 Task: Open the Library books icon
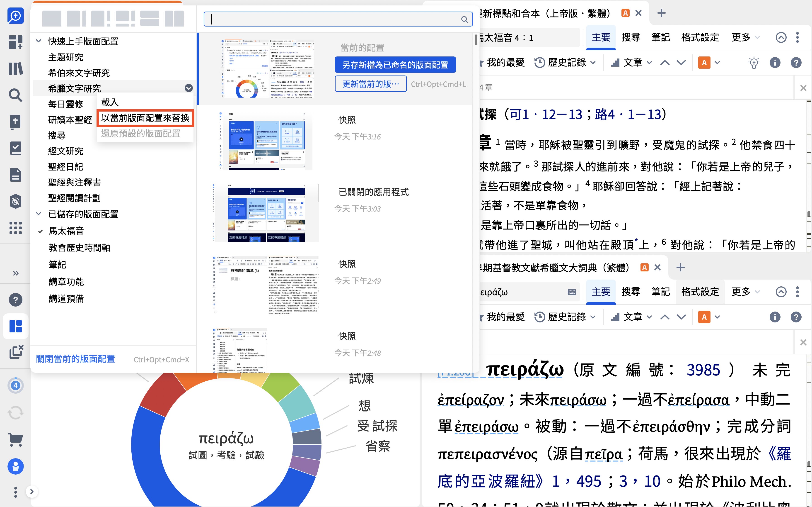coord(15,69)
